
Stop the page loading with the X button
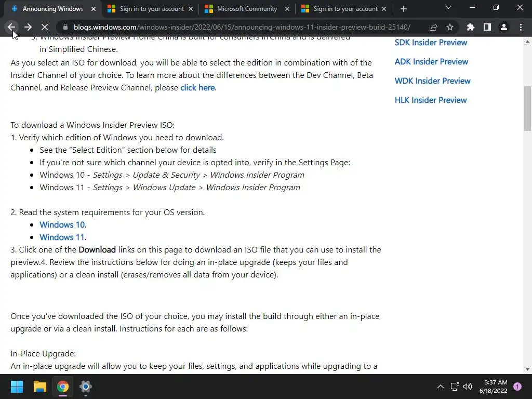click(45, 27)
